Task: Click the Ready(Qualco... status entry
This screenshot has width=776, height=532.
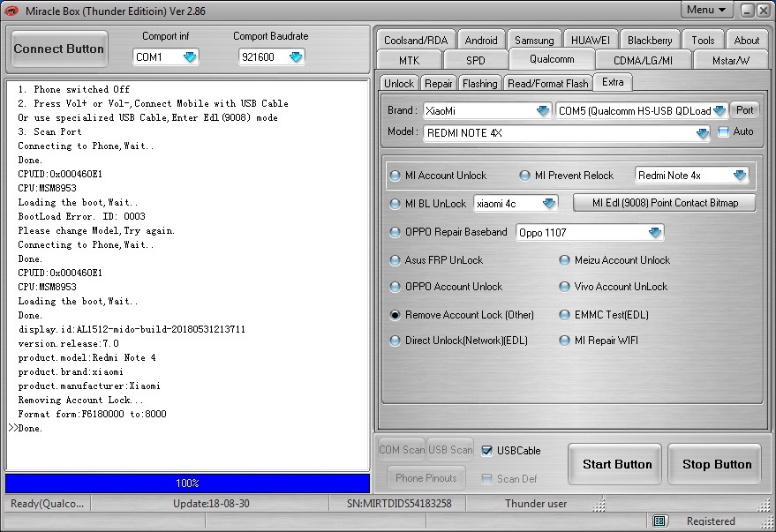Action: [47, 503]
